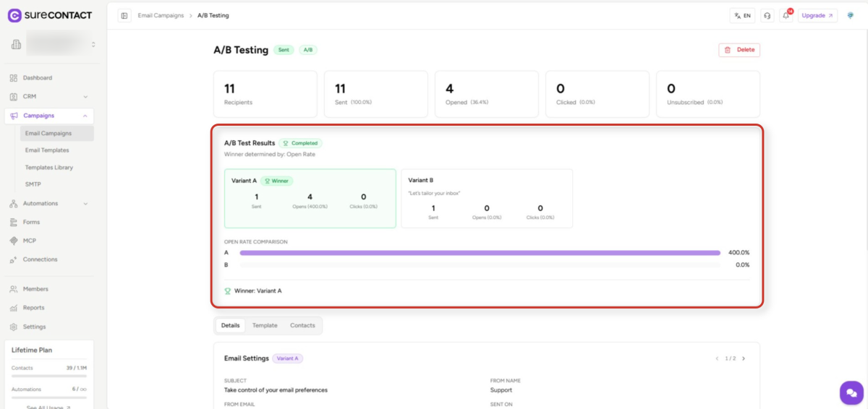Open the user avatar icon in top bar
The width and height of the screenshot is (868, 409).
(x=851, y=15)
